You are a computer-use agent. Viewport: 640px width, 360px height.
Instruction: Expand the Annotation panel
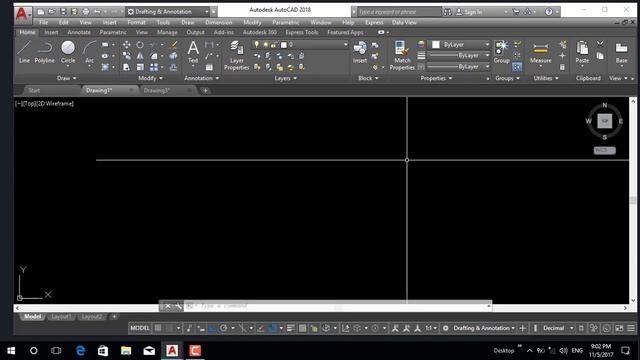[202, 78]
